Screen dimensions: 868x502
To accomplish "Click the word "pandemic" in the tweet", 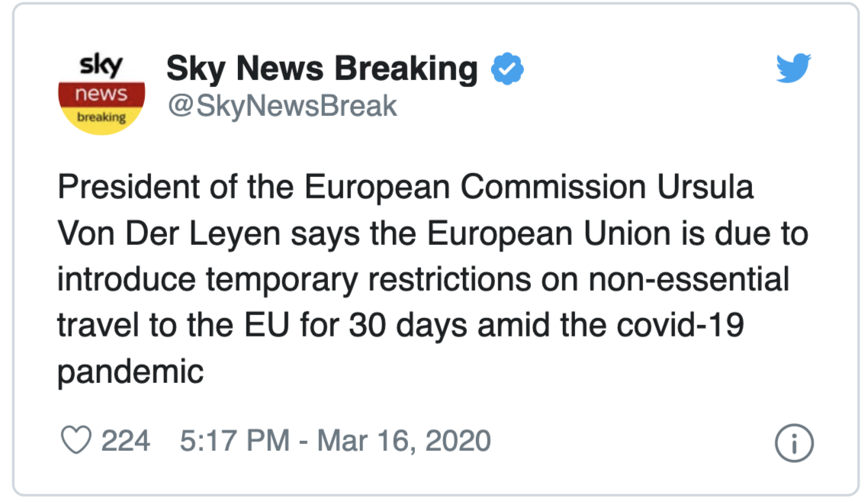I will pos(130,372).
